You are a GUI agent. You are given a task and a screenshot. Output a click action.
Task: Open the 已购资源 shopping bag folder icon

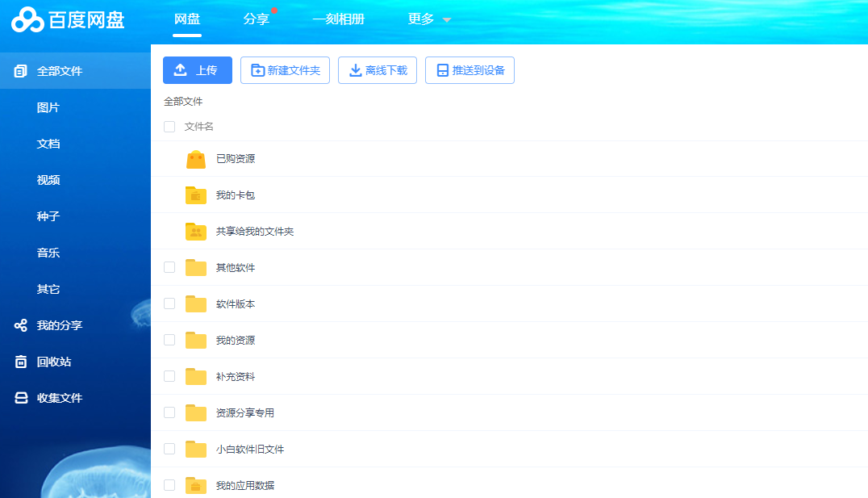tap(196, 159)
